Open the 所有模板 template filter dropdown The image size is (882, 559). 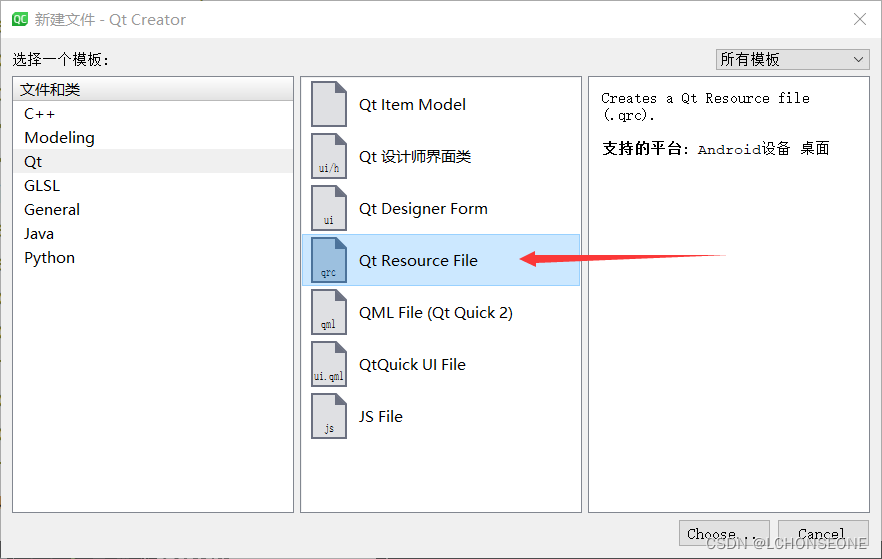[x=793, y=59]
